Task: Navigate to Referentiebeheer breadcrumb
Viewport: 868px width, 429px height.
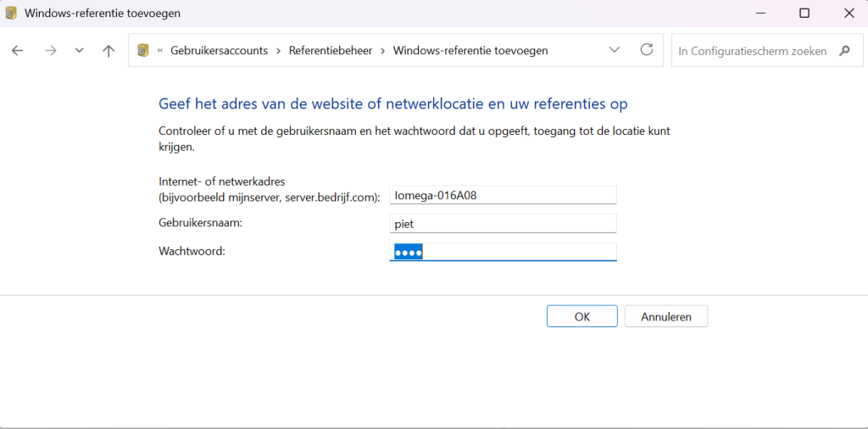Action: click(x=331, y=51)
